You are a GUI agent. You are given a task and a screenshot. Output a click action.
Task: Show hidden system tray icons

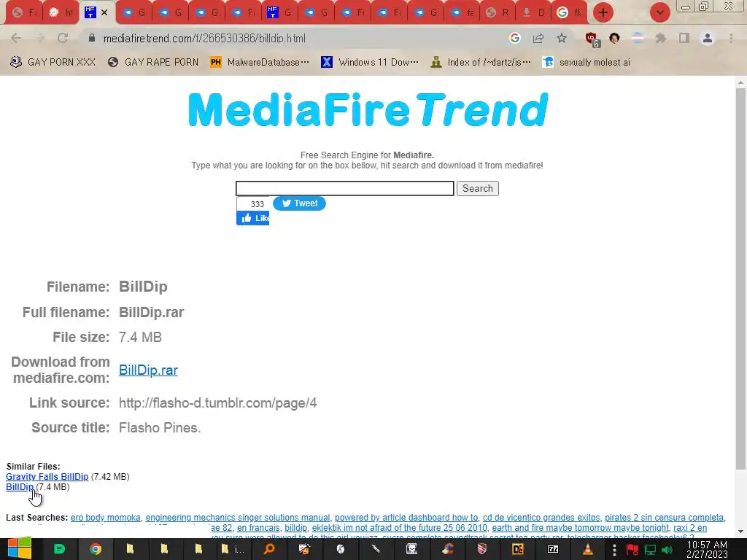tap(614, 550)
